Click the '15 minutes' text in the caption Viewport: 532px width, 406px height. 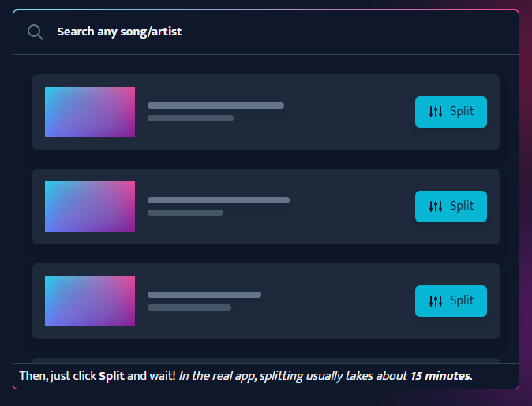pyautogui.click(x=440, y=376)
